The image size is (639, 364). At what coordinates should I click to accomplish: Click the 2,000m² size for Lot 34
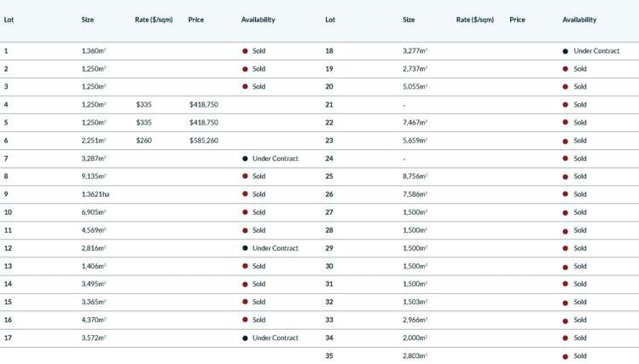415,338
